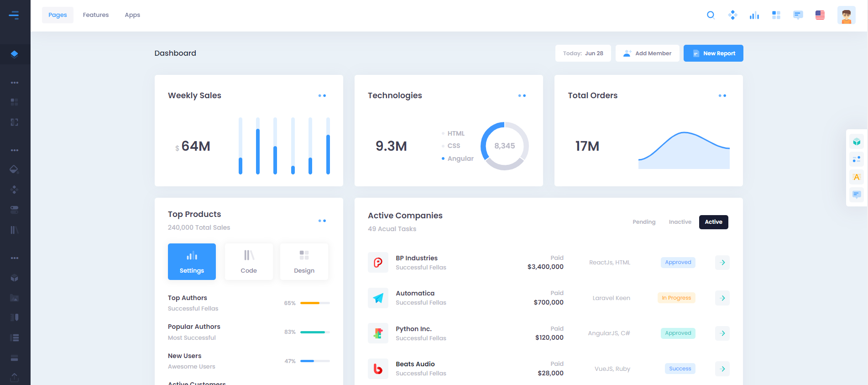Click the blue sliders icon on right toolbar

857,159
